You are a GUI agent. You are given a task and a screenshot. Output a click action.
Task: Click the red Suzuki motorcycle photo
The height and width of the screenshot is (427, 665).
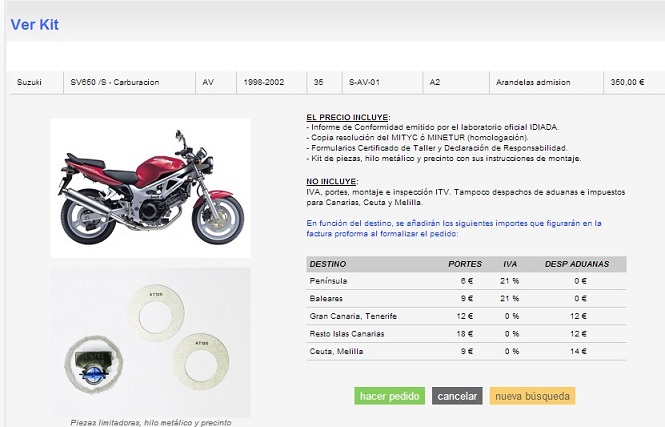click(x=150, y=187)
